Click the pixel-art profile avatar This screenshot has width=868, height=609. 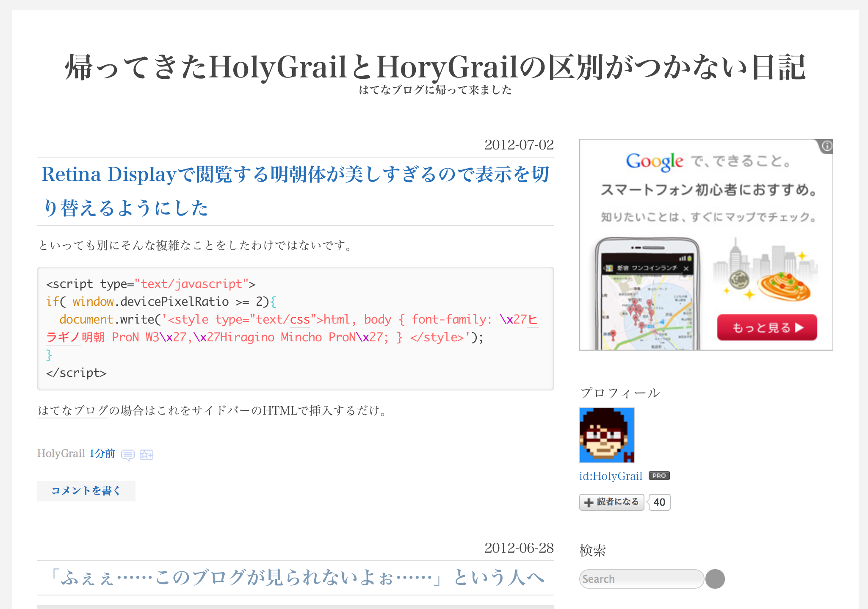[607, 435]
